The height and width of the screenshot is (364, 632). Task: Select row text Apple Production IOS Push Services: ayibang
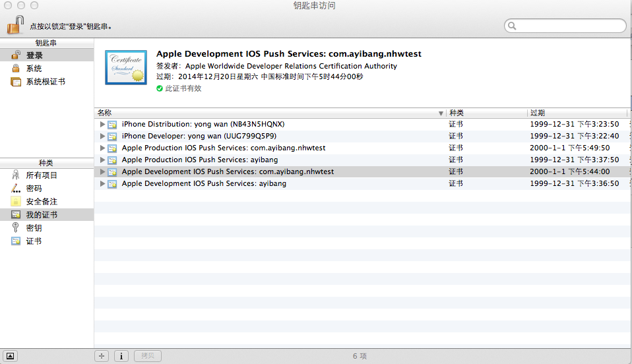point(200,160)
